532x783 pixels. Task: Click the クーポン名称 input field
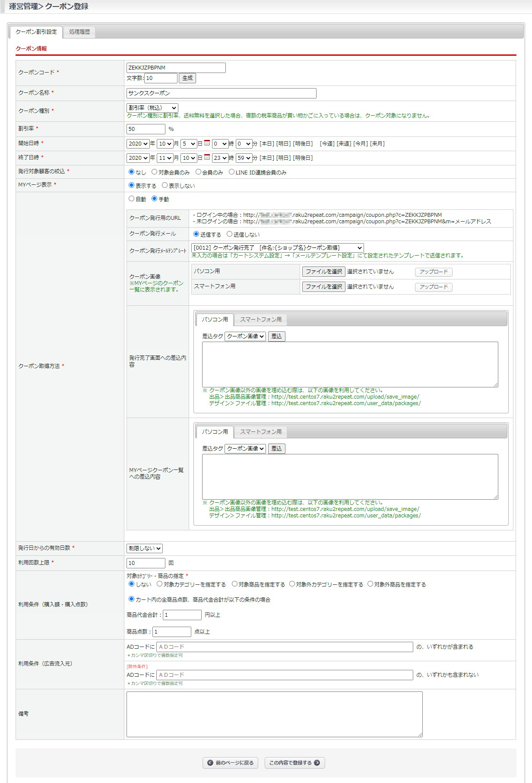(222, 93)
